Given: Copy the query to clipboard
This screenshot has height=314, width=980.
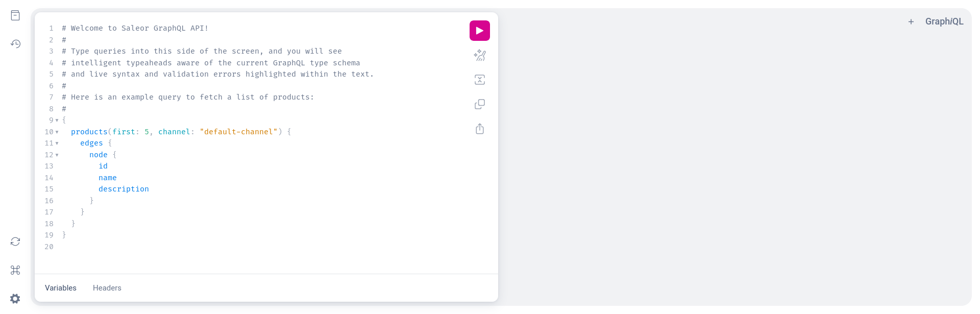Looking at the screenshot, I should coord(480,104).
